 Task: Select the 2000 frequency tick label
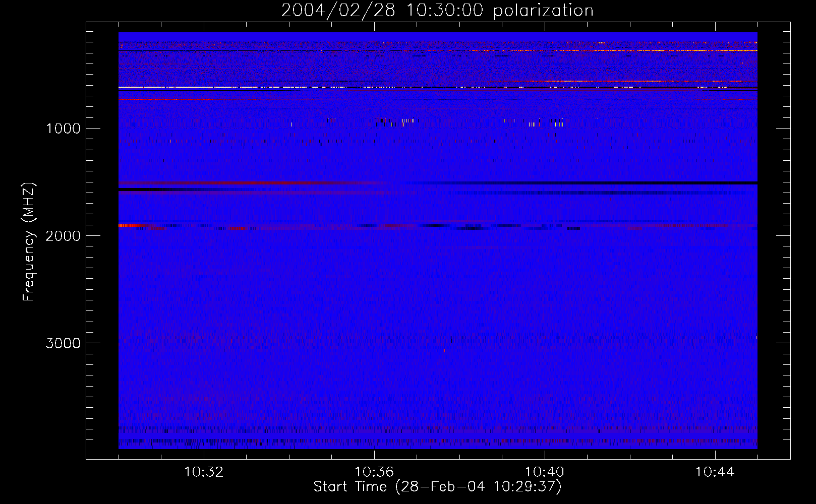point(63,236)
